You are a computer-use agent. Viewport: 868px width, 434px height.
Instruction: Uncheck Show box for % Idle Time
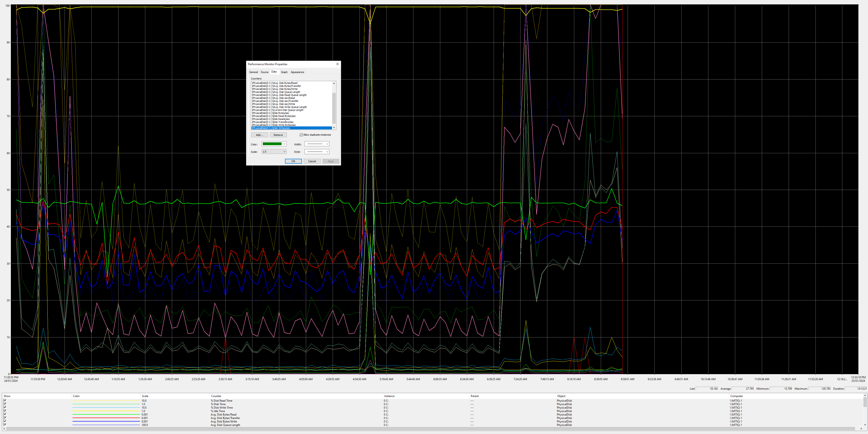pyautogui.click(x=5, y=411)
